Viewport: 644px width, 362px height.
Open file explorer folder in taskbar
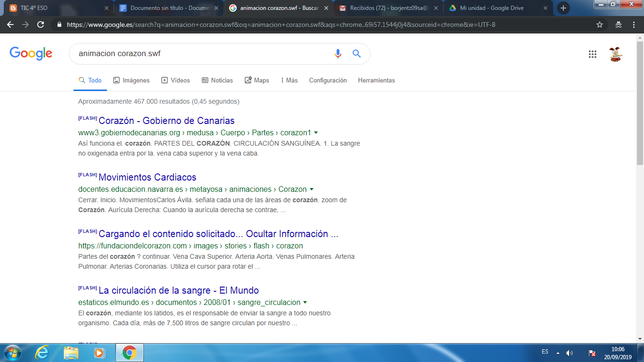71,353
